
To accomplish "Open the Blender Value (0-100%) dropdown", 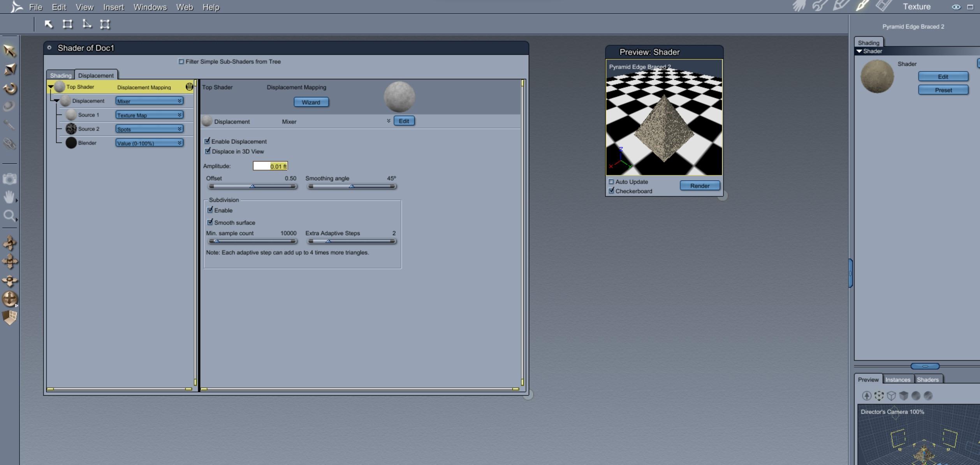I will (149, 143).
